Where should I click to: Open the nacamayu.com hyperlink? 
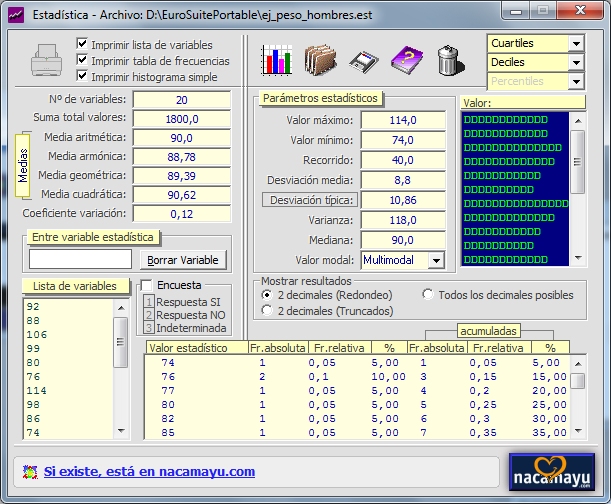[149, 471]
